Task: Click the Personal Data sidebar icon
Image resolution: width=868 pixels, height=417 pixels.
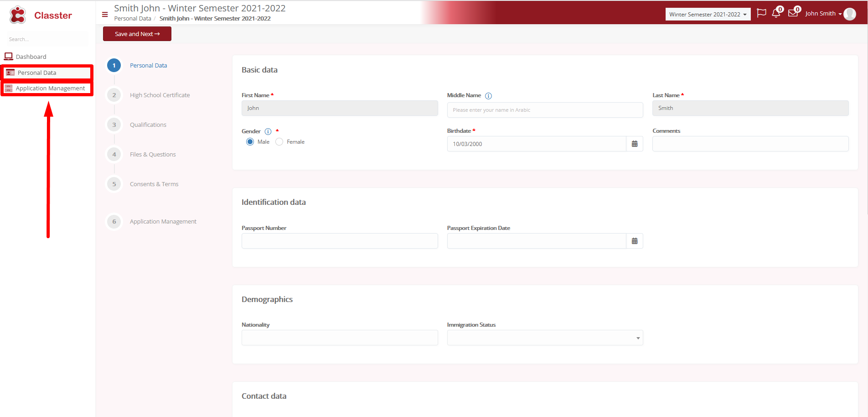Action: click(x=10, y=73)
